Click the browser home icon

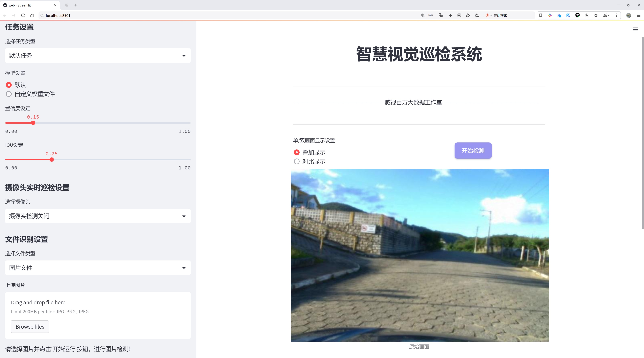point(32,16)
